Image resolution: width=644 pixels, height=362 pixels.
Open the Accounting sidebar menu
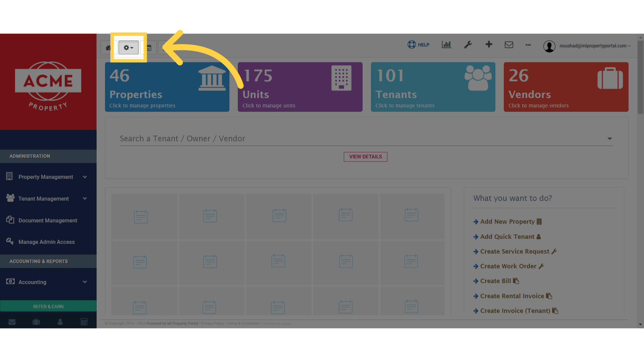48,282
